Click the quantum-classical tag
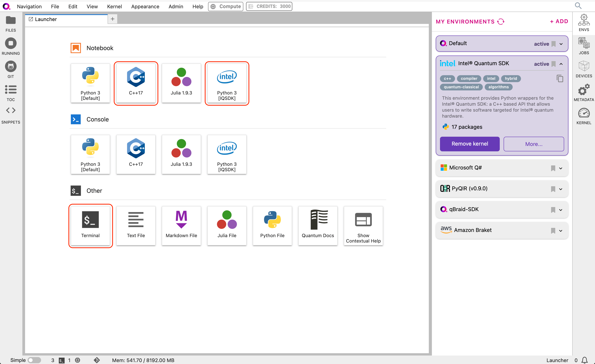 click(461, 87)
